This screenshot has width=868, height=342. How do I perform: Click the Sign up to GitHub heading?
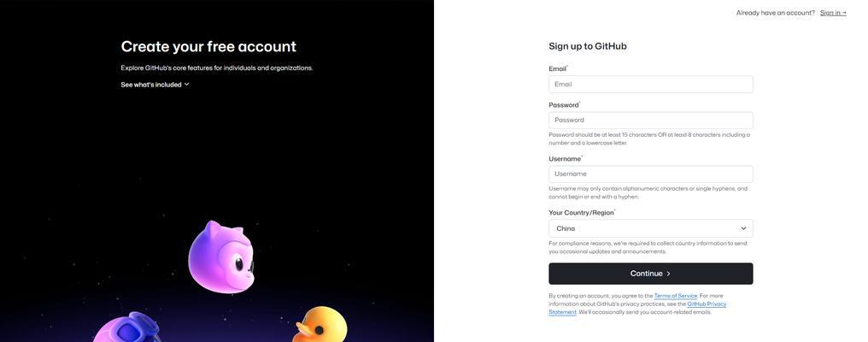pos(587,46)
